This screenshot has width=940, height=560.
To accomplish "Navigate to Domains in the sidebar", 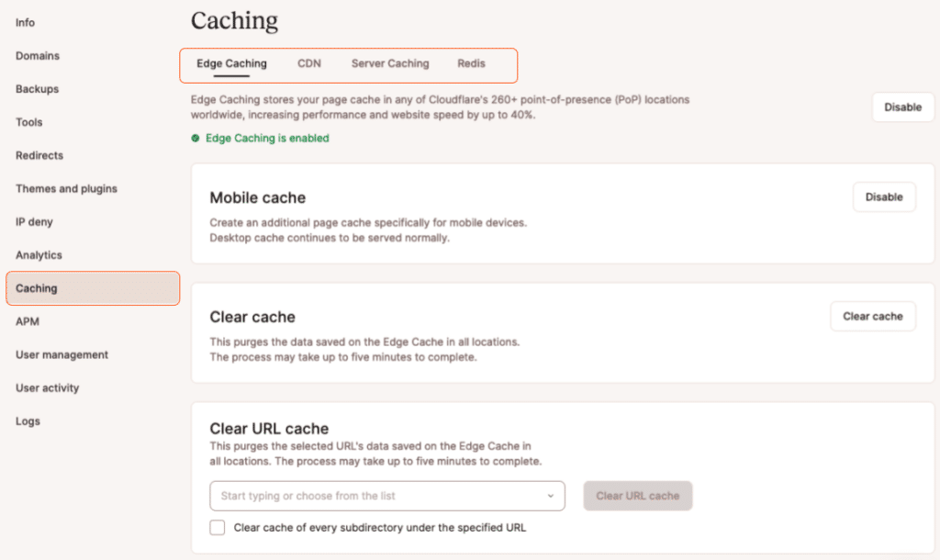I will click(37, 56).
